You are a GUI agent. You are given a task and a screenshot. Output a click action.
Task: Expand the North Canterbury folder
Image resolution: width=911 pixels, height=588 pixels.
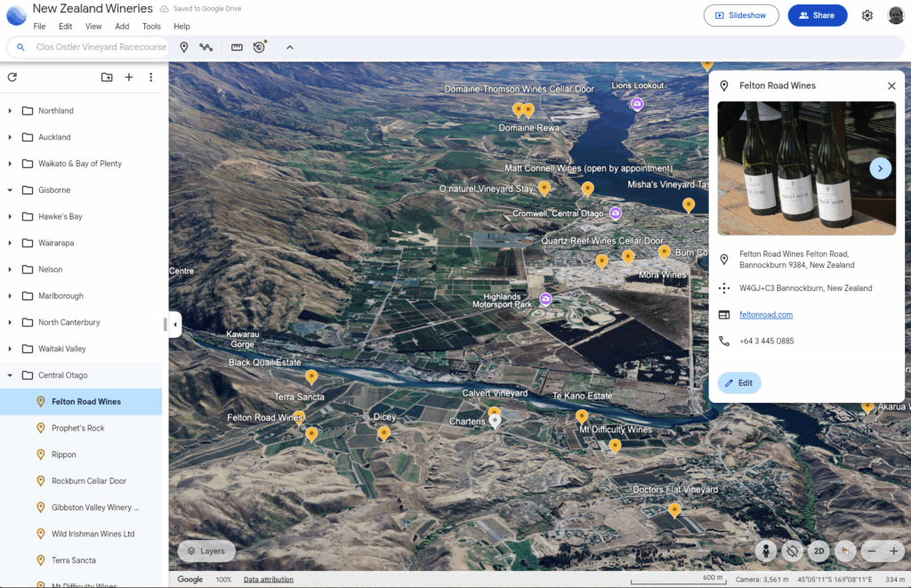coord(10,323)
